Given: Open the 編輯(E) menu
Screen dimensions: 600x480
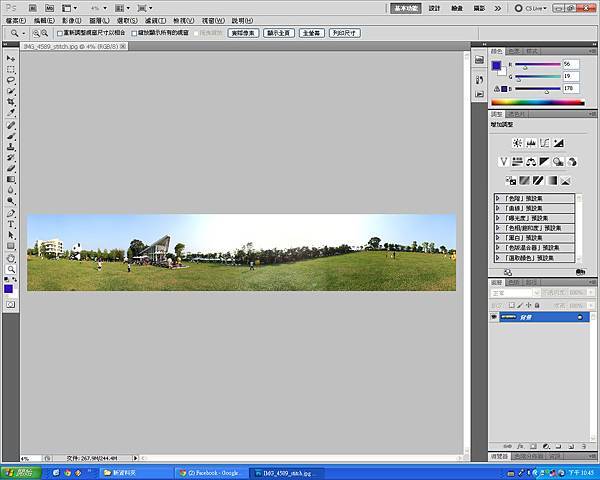Looking at the screenshot, I should (x=44, y=21).
